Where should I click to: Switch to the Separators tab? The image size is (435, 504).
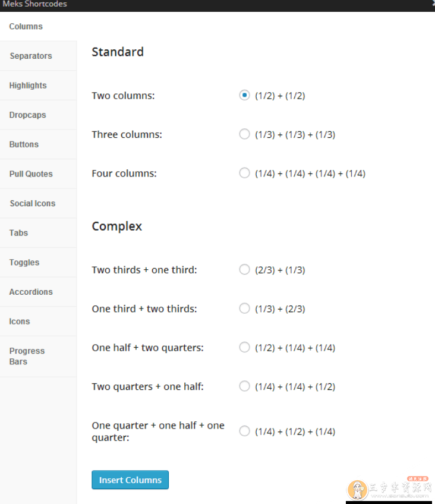pos(31,56)
